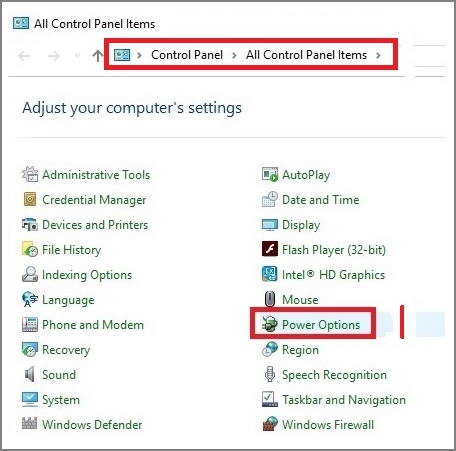The width and height of the screenshot is (456, 451).
Task: Go up one level with up arrow
Action: (98, 56)
